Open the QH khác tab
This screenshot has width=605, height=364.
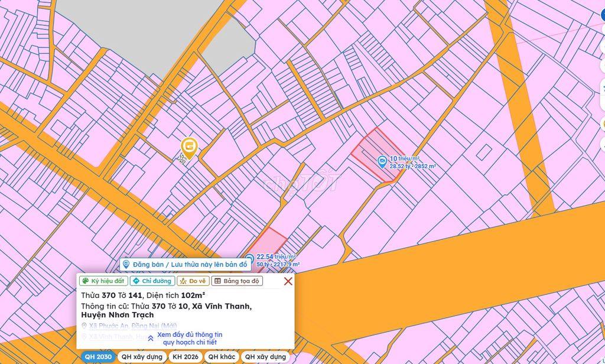(x=222, y=357)
